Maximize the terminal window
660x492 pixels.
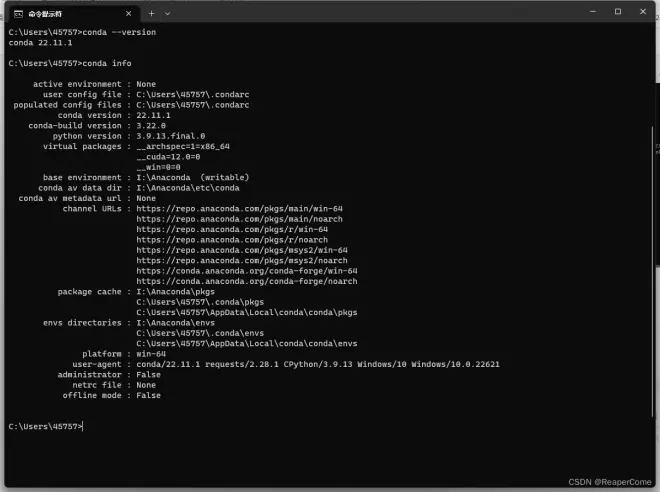[617, 12]
